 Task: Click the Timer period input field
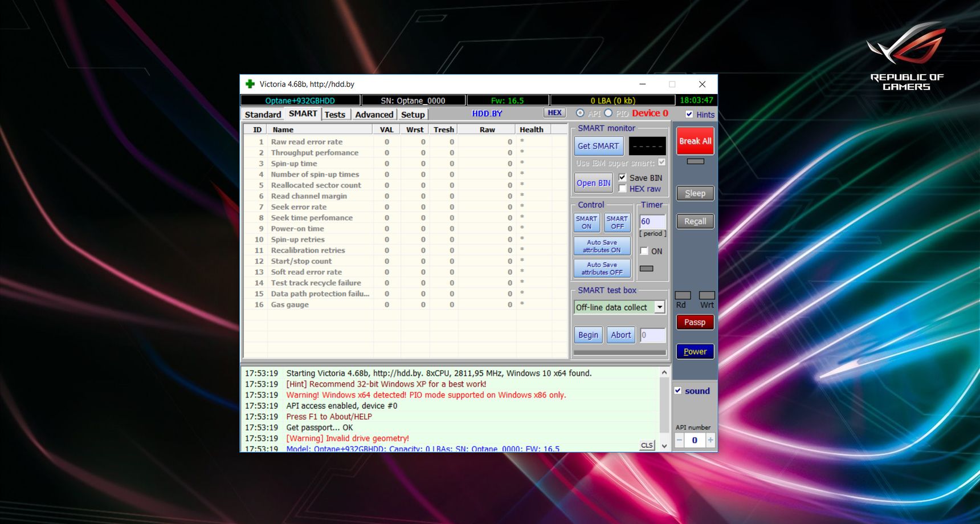click(x=652, y=221)
